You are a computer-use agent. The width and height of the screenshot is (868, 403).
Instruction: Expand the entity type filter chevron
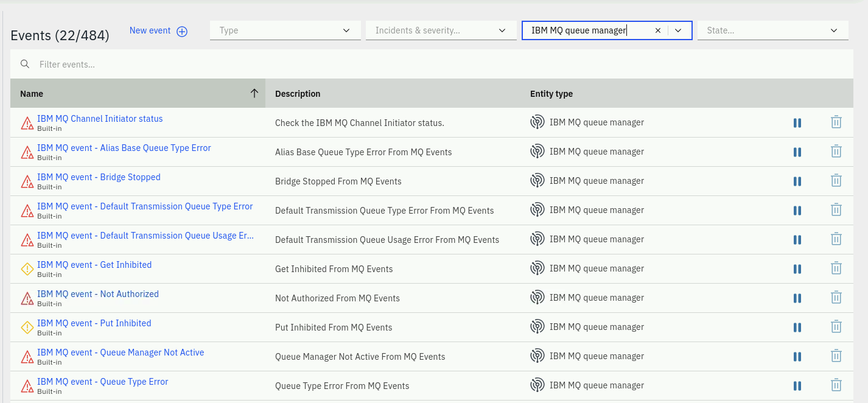click(x=678, y=30)
